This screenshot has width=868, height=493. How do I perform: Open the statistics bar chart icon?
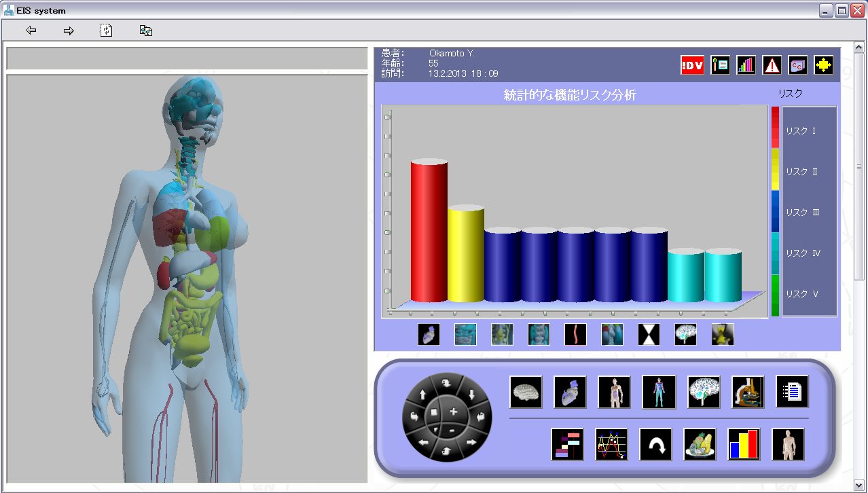(x=745, y=65)
